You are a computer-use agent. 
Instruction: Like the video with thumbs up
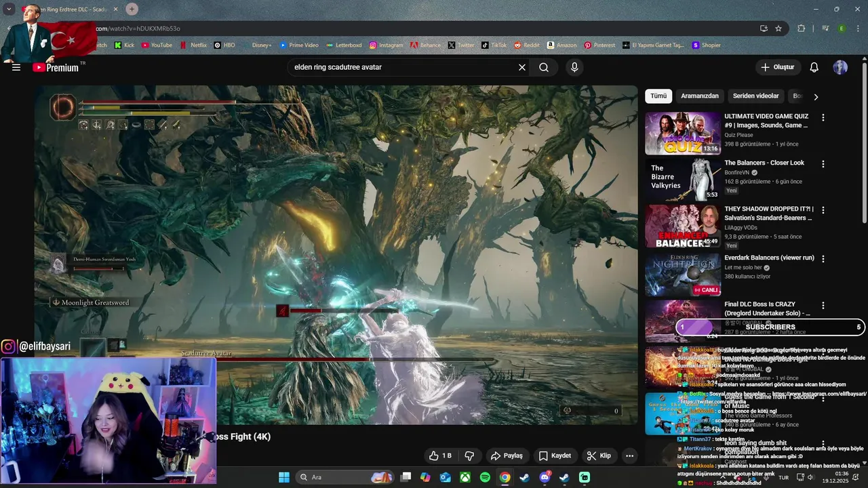440,456
